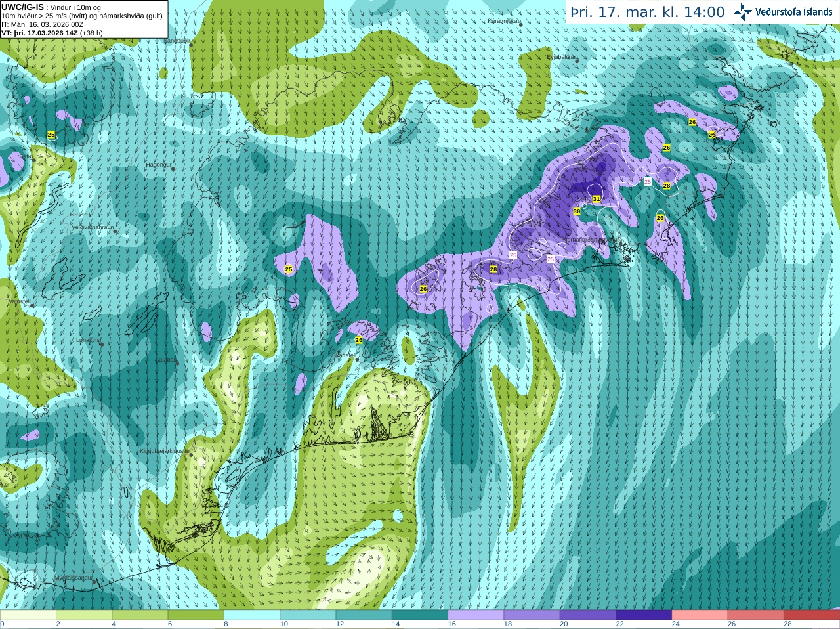Click the 24–26 m/s light pink legend swatch

point(700,615)
